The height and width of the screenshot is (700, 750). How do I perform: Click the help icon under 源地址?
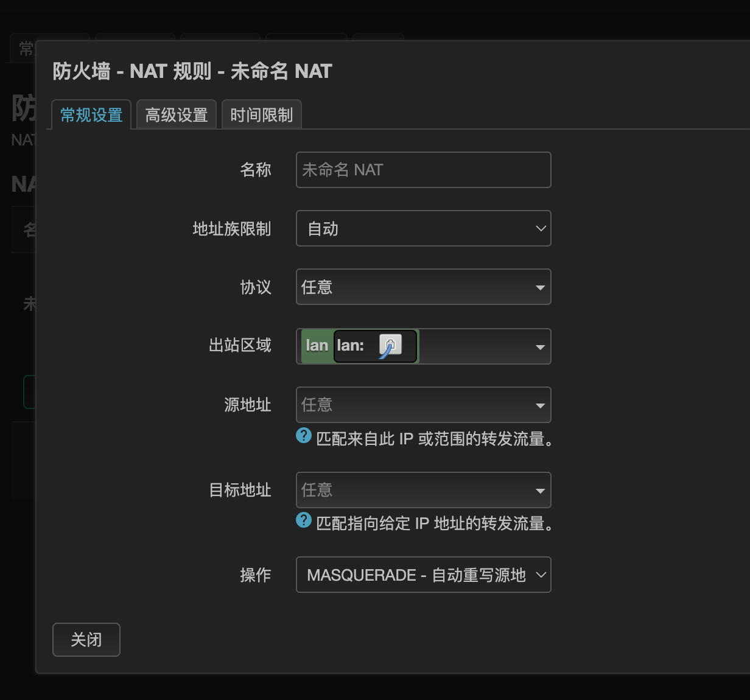click(304, 436)
